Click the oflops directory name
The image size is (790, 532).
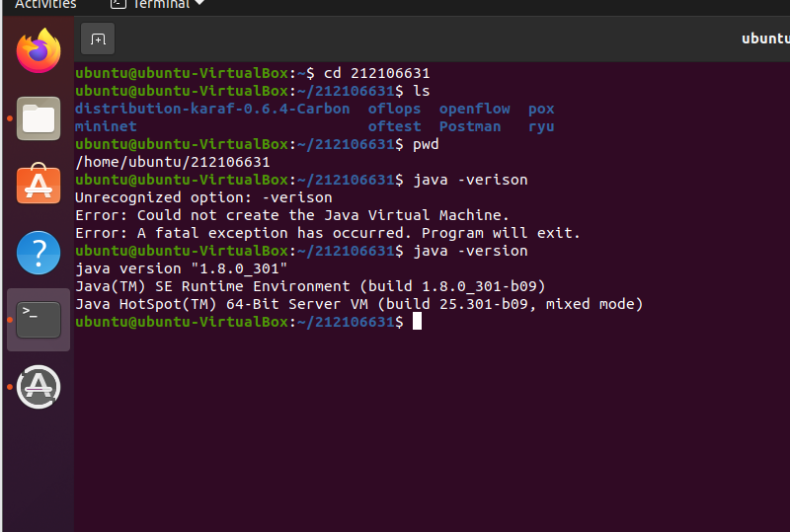click(x=394, y=109)
